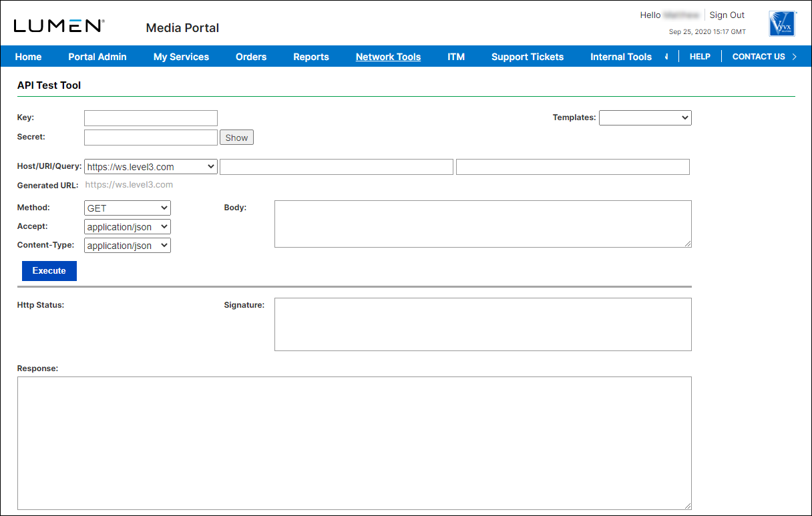Click the date and time stamp
The height and width of the screenshot is (516, 812).
(707, 31)
